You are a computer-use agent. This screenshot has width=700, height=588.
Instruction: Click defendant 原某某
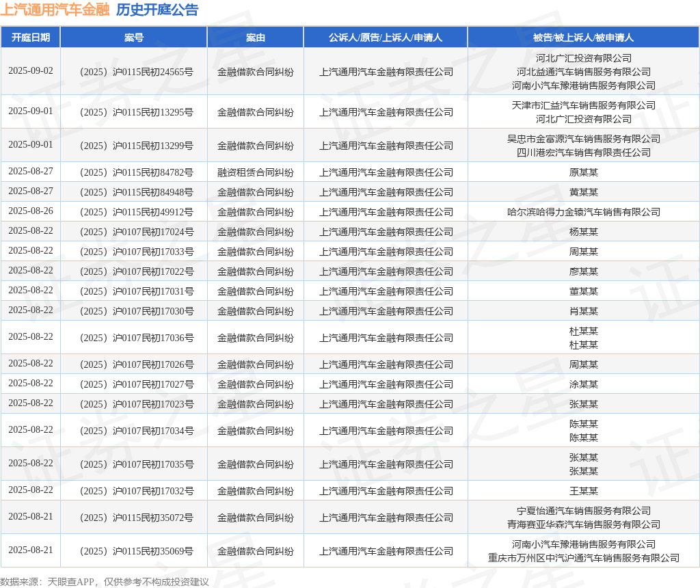584,172
